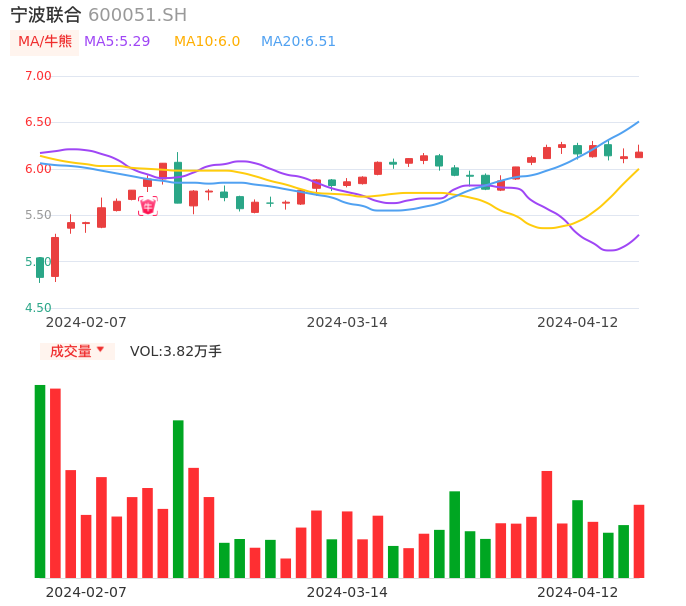Click the stock name 宁波联合
686x606 pixels.
coord(46,15)
